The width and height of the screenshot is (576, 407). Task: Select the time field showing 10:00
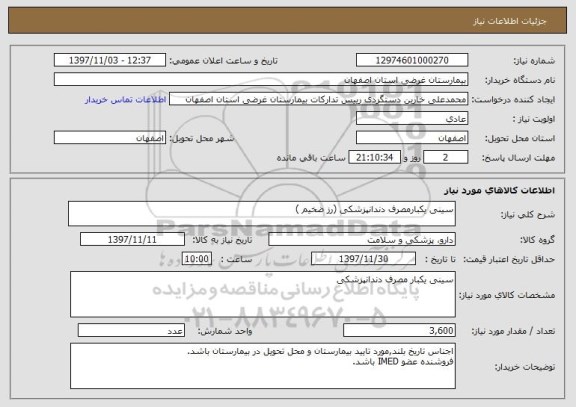(x=197, y=259)
